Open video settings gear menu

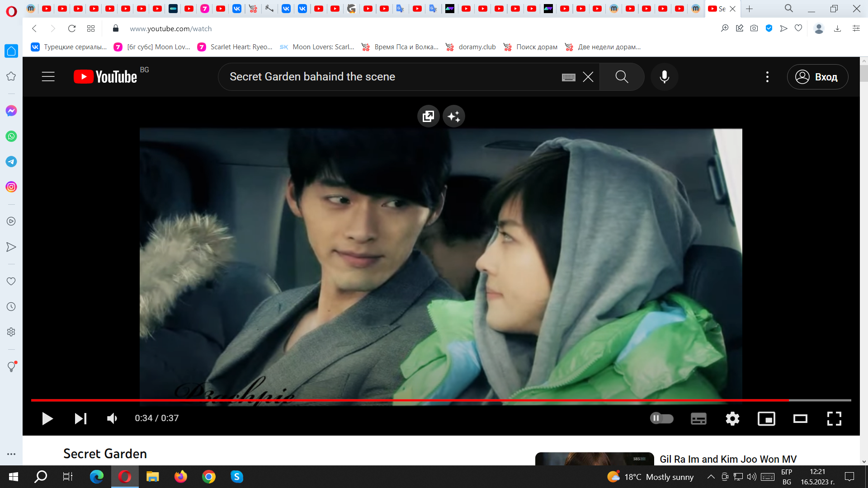click(x=732, y=419)
